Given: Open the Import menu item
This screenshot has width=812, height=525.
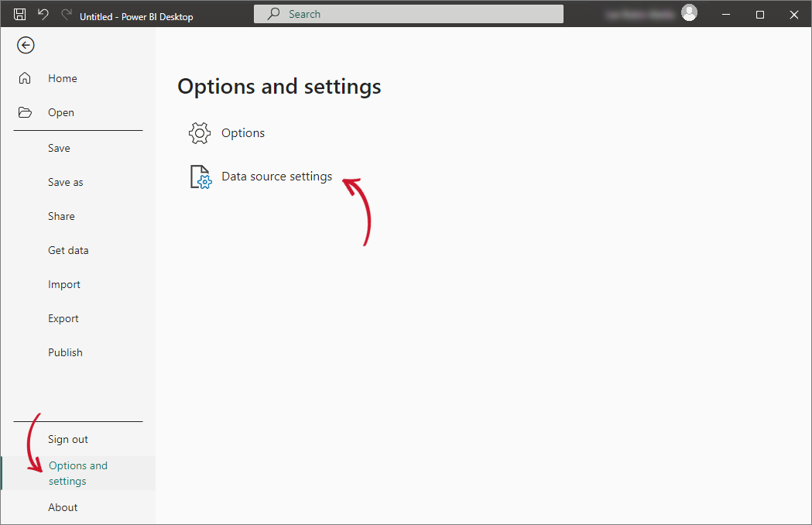Looking at the screenshot, I should point(63,283).
